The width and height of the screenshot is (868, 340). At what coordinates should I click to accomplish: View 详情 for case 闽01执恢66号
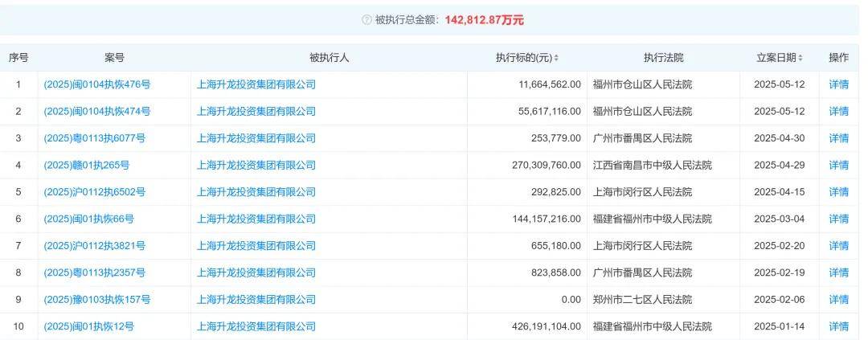tap(838, 219)
